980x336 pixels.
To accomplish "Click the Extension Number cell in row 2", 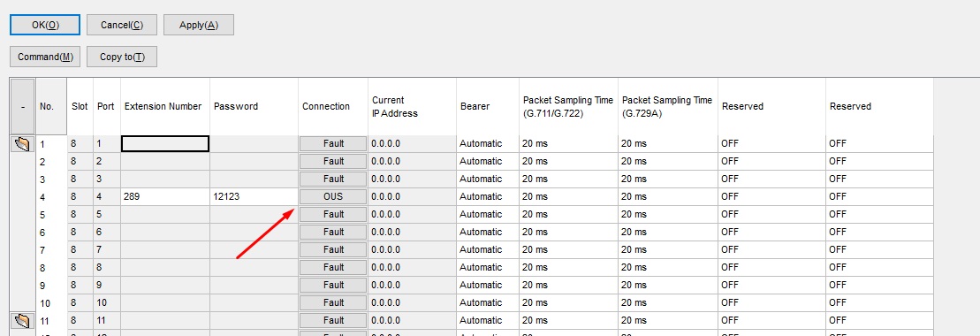I will click(x=165, y=162).
